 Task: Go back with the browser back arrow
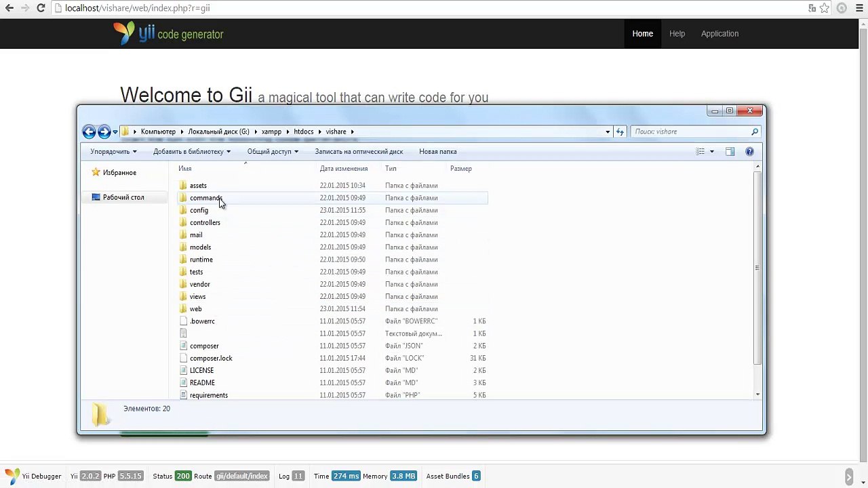point(9,8)
